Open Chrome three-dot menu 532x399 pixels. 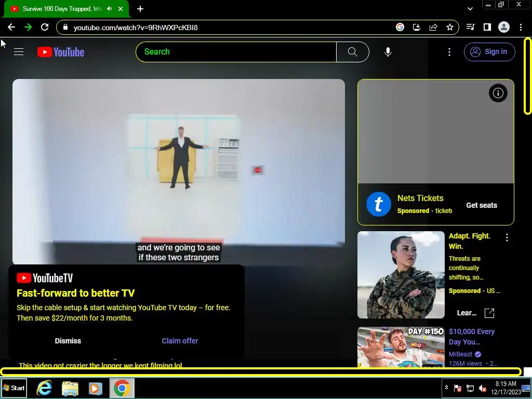coord(521,27)
